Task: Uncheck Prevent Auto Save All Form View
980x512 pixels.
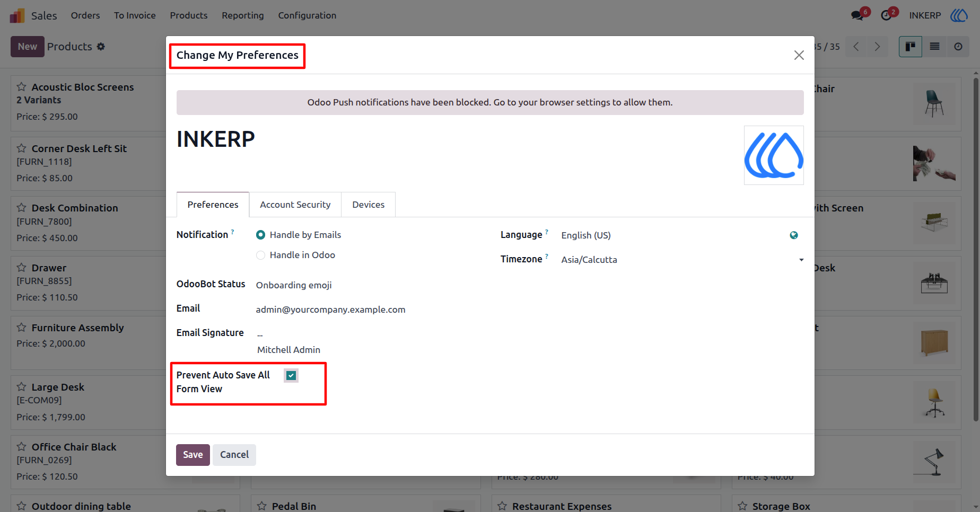Action: click(291, 375)
